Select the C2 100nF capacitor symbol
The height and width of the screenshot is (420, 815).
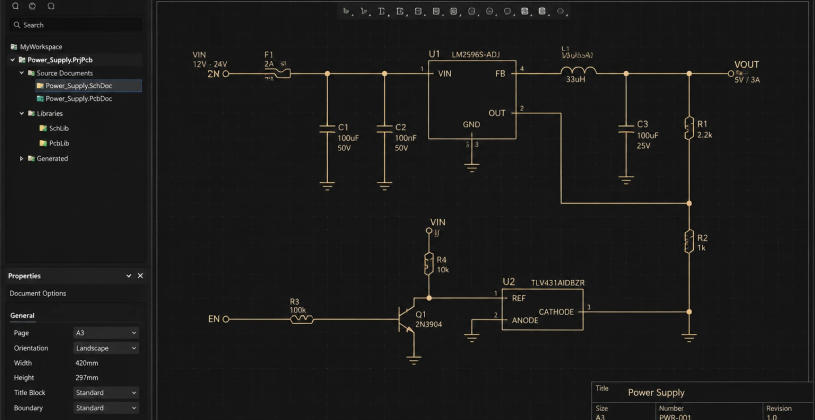pyautogui.click(x=384, y=128)
